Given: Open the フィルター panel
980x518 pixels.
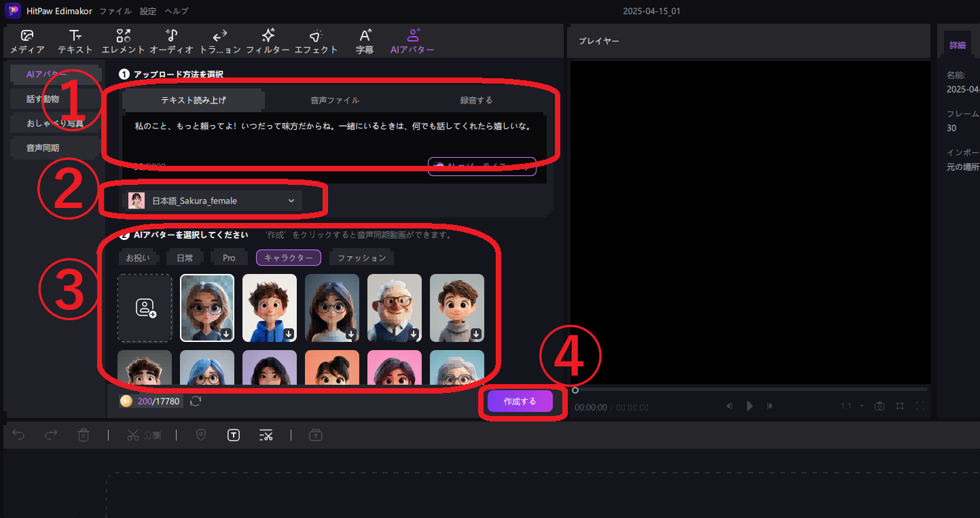Looking at the screenshot, I should tap(268, 41).
